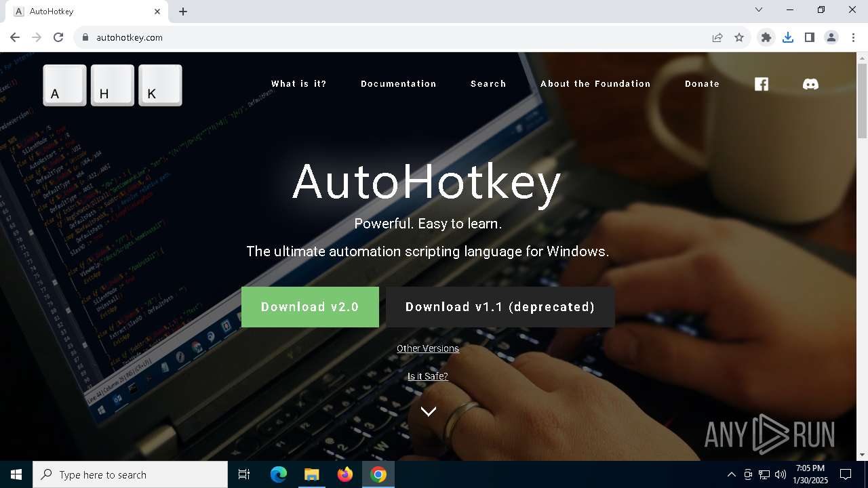Open Donate nav item
The height and width of the screenshot is (488, 868).
702,84
